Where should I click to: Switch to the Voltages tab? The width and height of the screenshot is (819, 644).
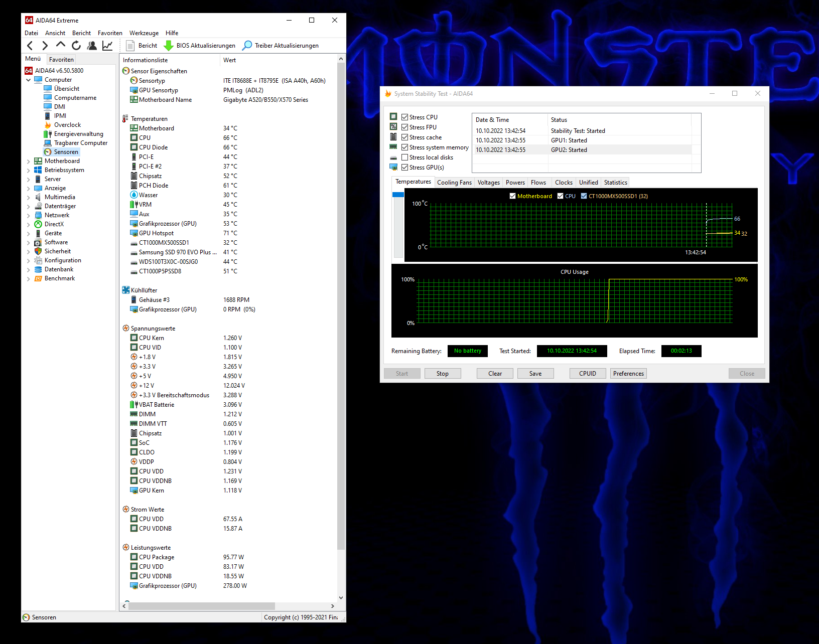pyautogui.click(x=489, y=183)
